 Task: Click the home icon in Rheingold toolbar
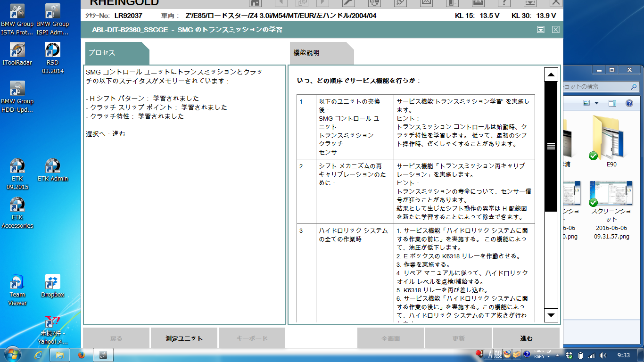click(255, 3)
